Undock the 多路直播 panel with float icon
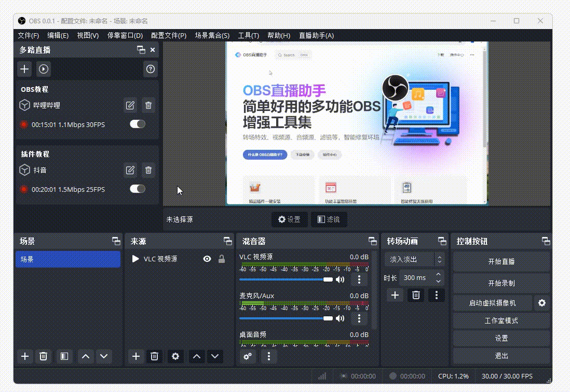 pos(141,50)
